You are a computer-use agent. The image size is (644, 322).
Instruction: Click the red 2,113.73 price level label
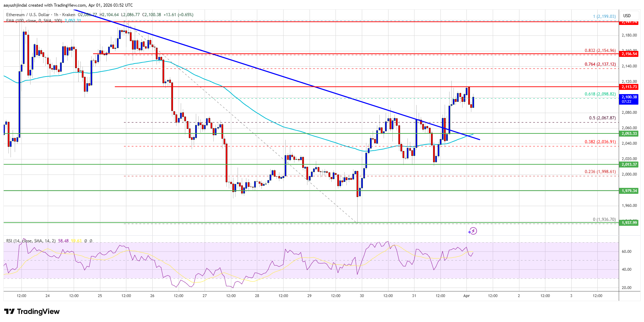pyautogui.click(x=630, y=86)
